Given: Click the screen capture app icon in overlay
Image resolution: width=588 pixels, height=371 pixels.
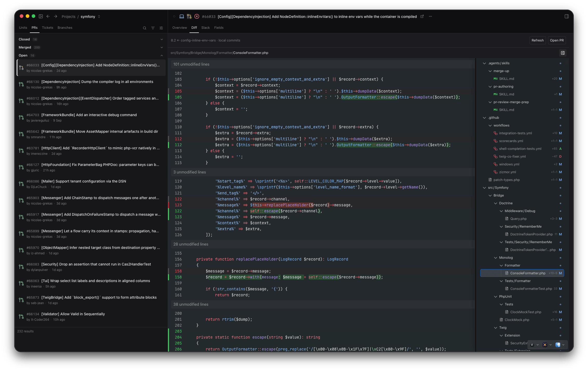Looking at the screenshot, I should (545, 345).
